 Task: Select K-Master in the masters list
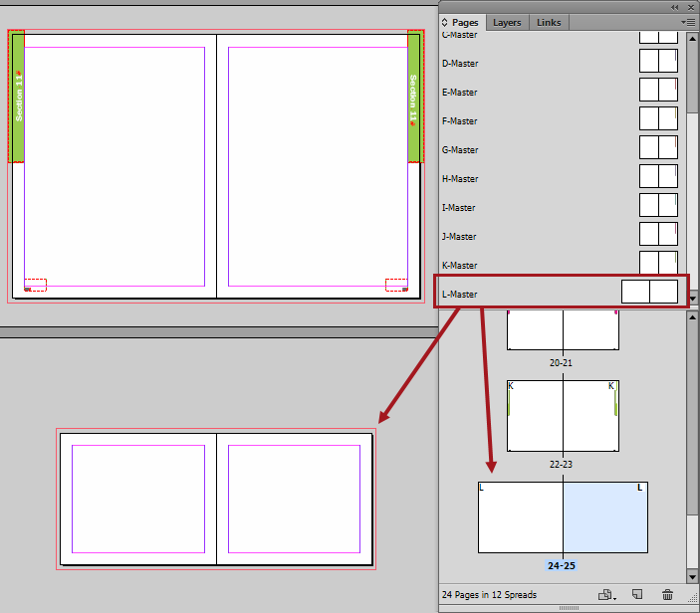click(459, 266)
